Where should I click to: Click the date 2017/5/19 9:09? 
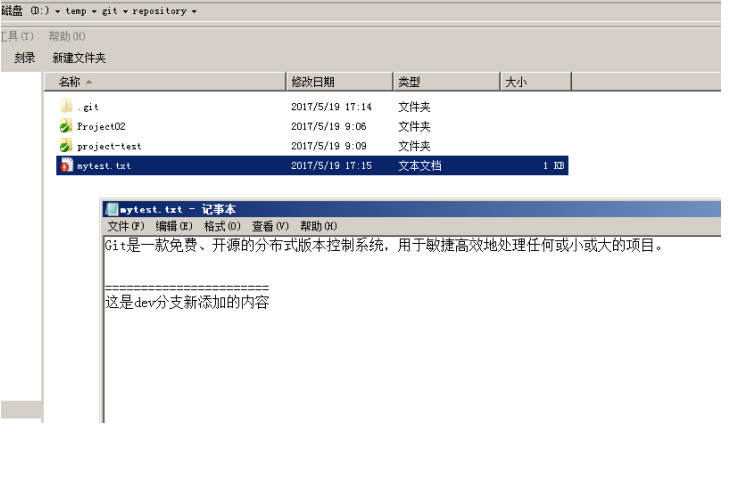pyautogui.click(x=329, y=146)
